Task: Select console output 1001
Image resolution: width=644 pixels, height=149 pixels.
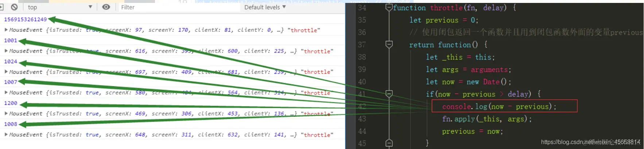Action: (x=11, y=41)
